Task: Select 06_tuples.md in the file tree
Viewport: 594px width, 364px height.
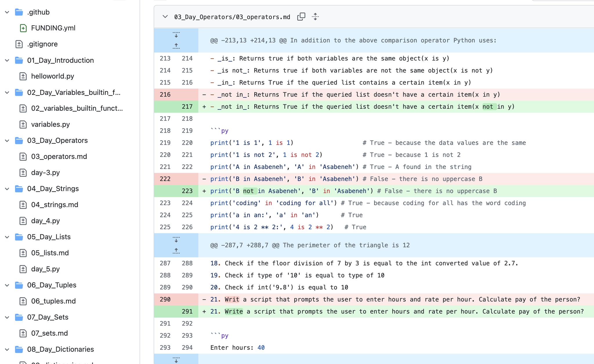Action: click(53, 301)
